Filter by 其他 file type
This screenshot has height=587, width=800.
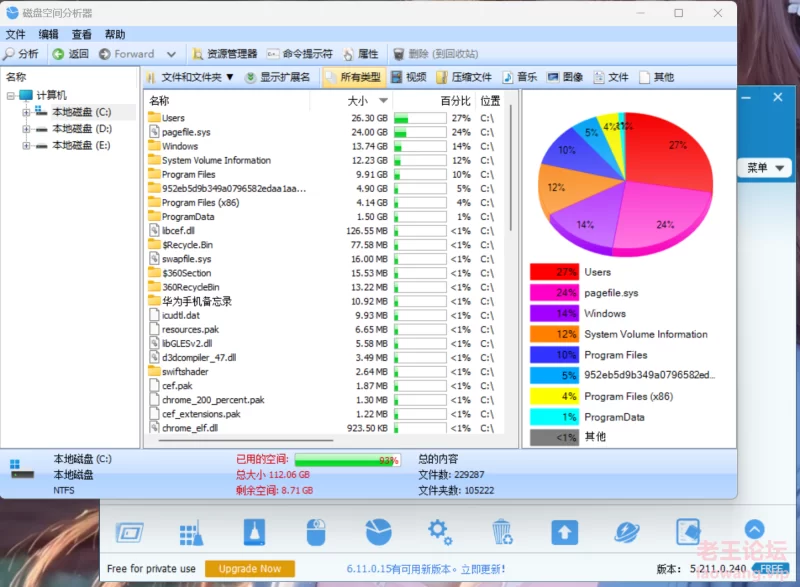(x=657, y=77)
